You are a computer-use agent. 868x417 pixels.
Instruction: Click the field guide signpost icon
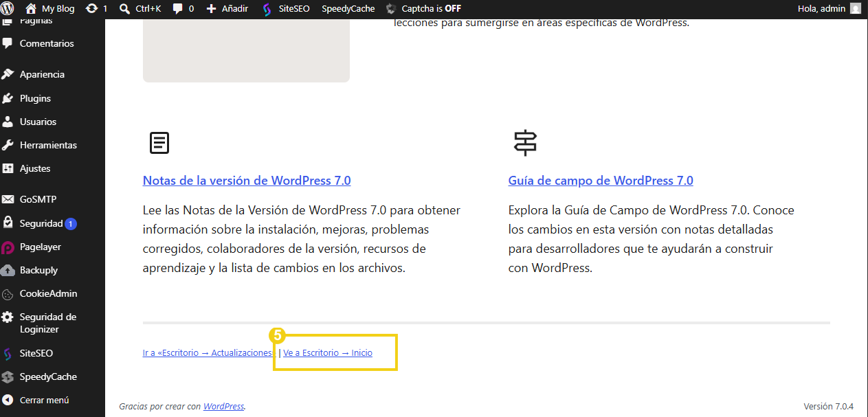point(525,143)
